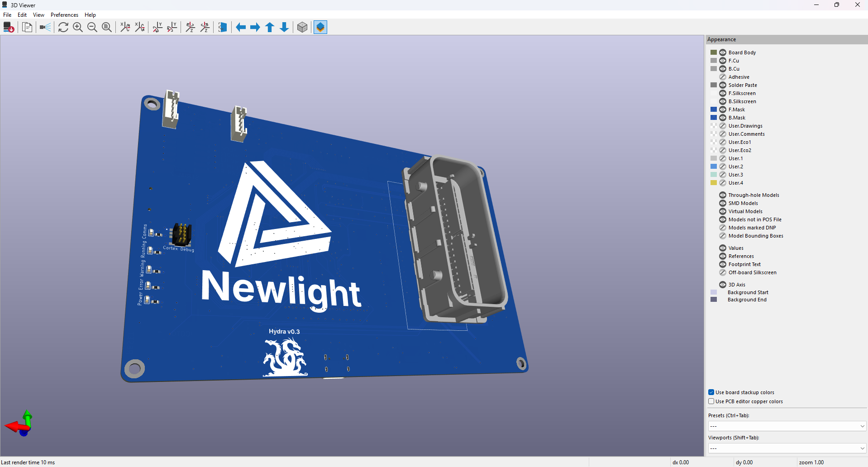Show the User.Comments layer

point(723,134)
